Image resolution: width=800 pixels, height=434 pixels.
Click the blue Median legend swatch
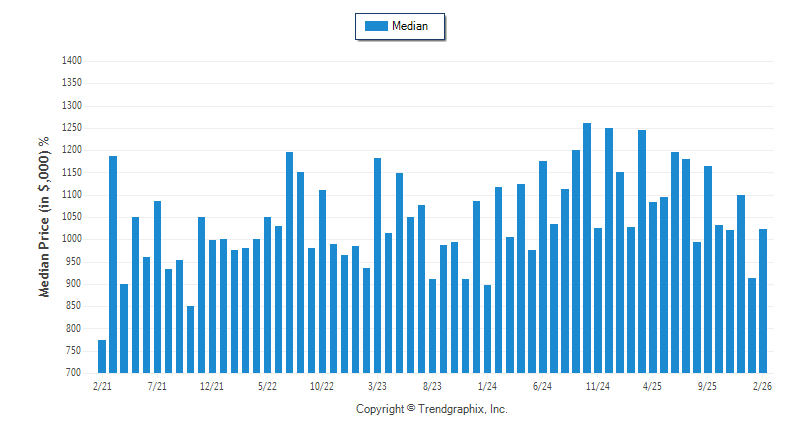click(x=376, y=27)
